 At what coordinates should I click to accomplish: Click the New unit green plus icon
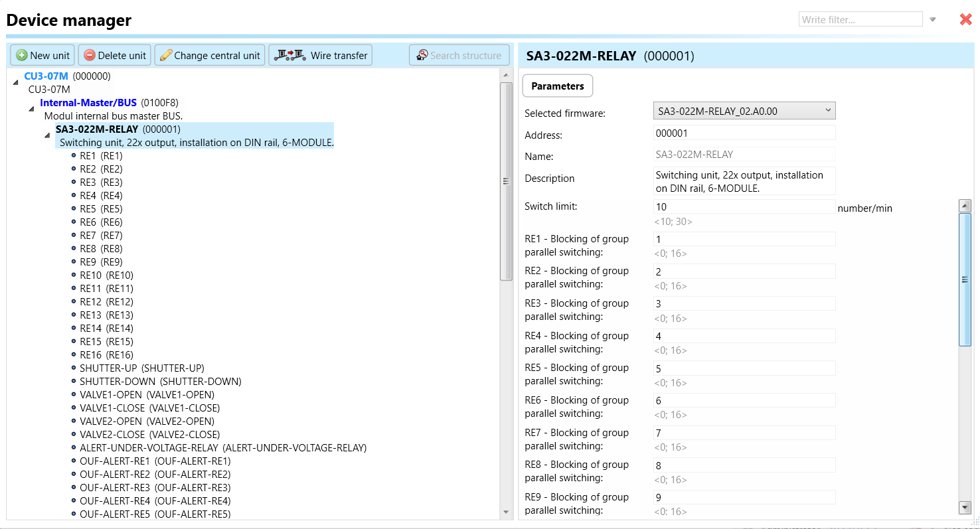22,56
